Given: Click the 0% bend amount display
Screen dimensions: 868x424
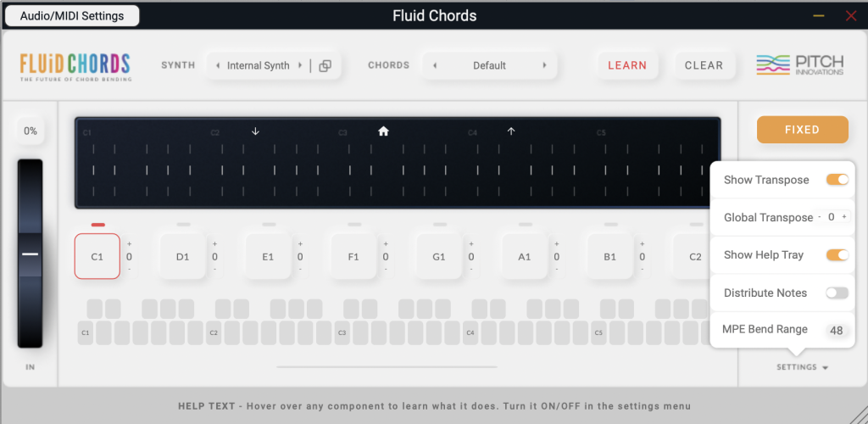Looking at the screenshot, I should point(30,131).
